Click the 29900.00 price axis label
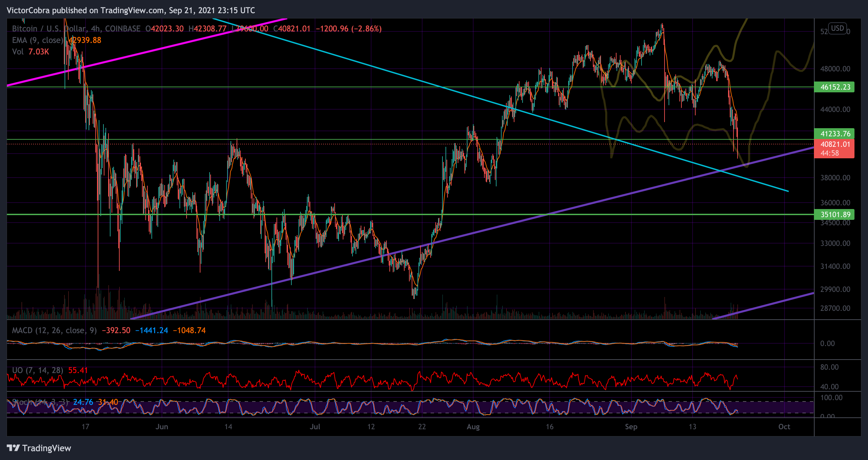This screenshot has width=868, height=460. coord(835,290)
